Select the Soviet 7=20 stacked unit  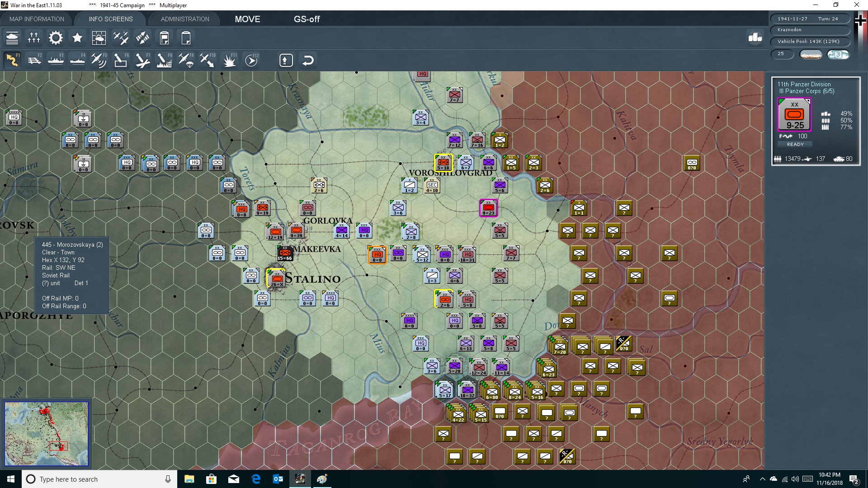(x=560, y=347)
